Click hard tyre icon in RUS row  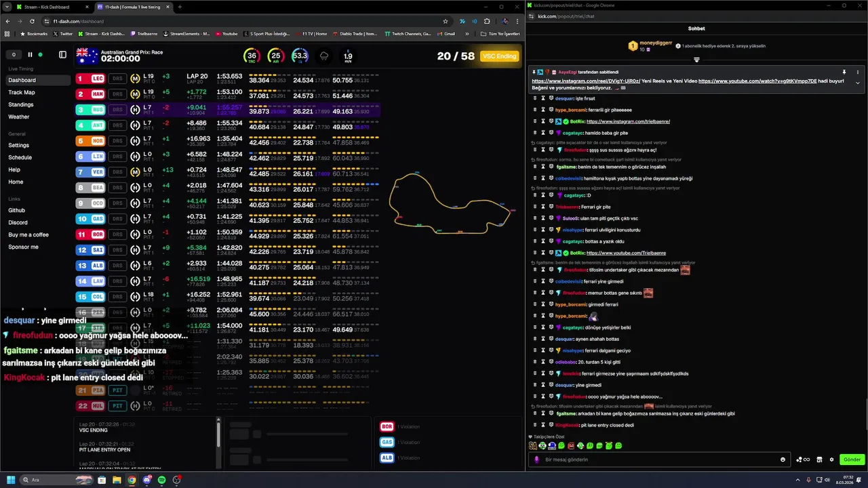point(136,110)
